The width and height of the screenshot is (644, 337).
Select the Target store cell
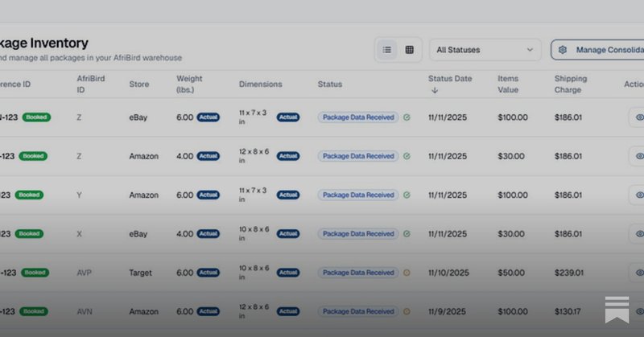[x=140, y=273]
